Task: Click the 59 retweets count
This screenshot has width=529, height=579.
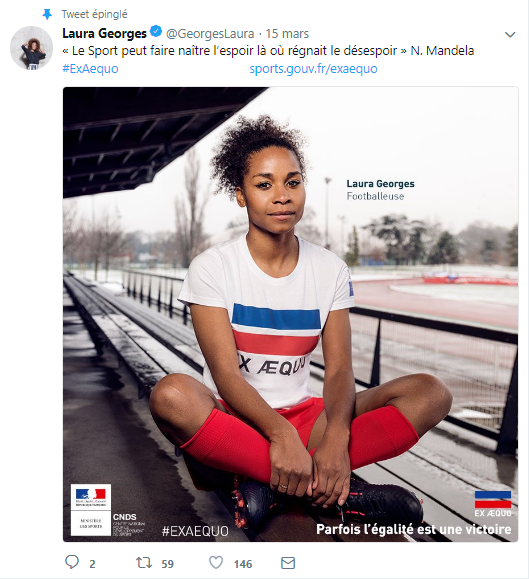Action: (167, 564)
